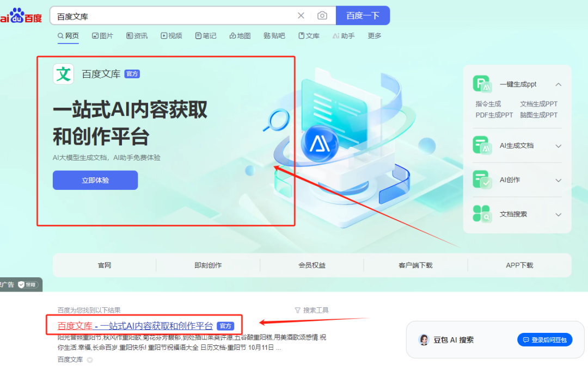This screenshot has width=588, height=372.
Task: Expand the 更多 menu
Action: [374, 36]
